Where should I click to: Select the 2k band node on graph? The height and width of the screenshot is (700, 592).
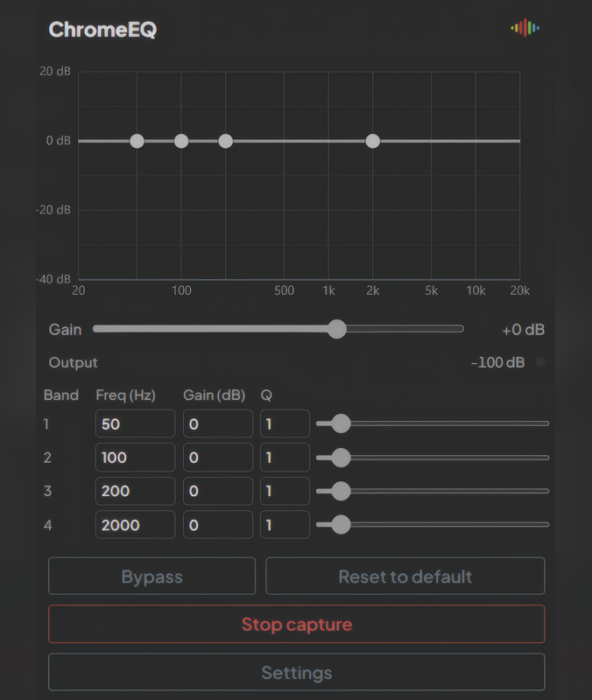(373, 141)
